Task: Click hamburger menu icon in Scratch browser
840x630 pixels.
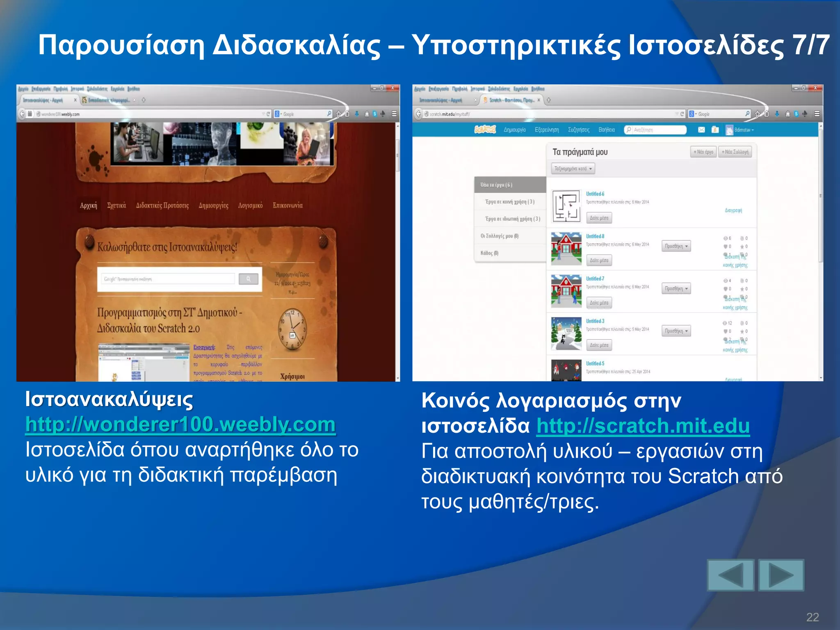Action: click(817, 114)
